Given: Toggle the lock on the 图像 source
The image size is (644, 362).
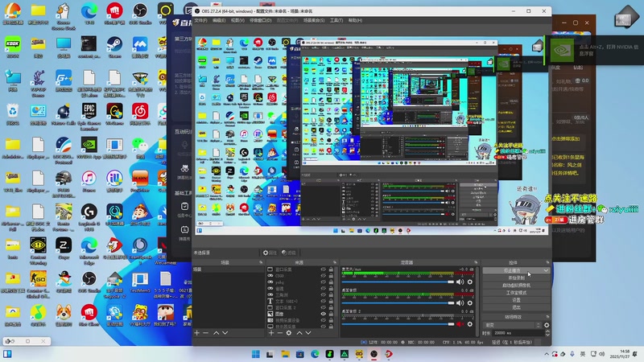Looking at the screenshot, I should click(x=331, y=314).
